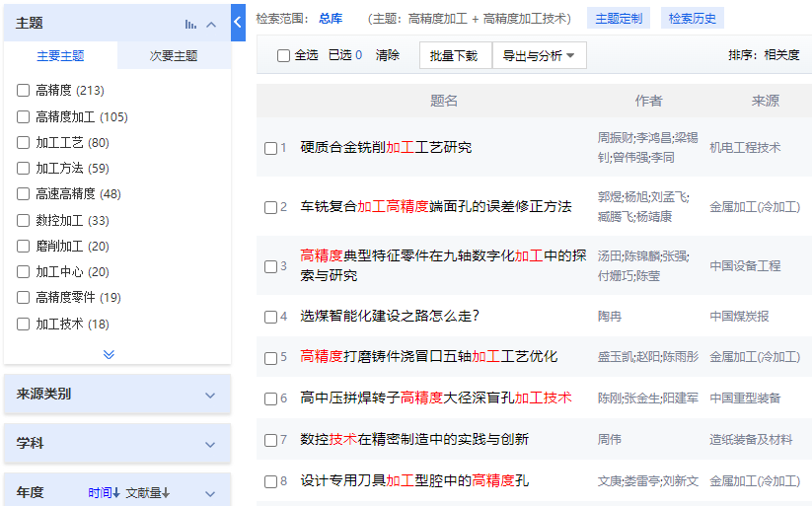Collapse the left sidebar with the blue arrow
Screen dimensions: 812x506
coord(238,23)
